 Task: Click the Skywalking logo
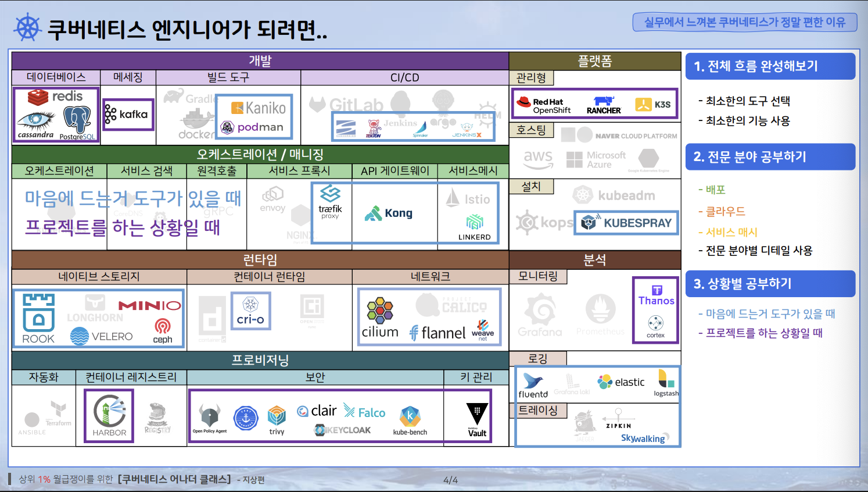(645, 438)
